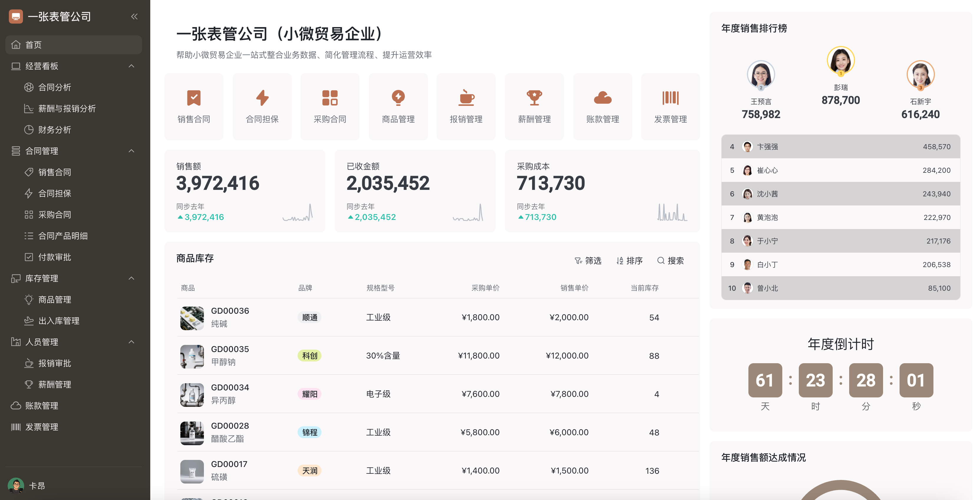Click the 商品管理 lightbulb card icon
Image resolution: width=980 pixels, height=500 pixels.
coord(398,98)
